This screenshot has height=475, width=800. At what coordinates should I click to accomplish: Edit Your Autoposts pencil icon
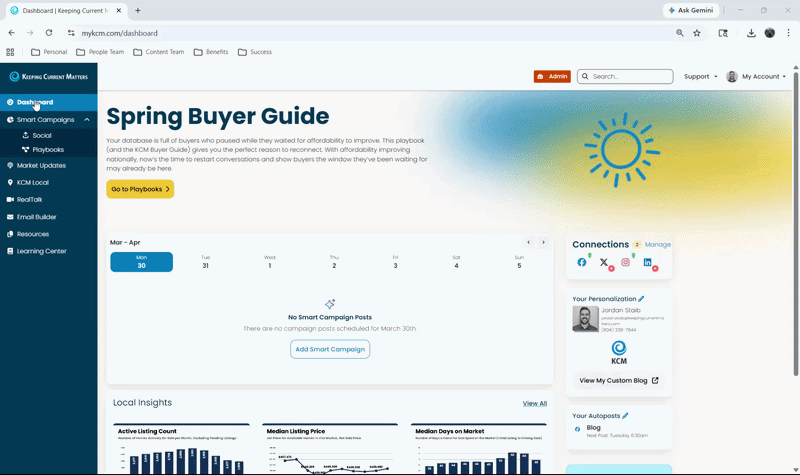[625, 416]
